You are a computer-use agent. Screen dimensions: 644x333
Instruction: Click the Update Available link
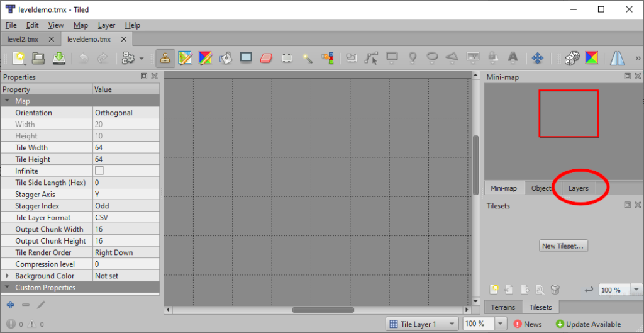tap(589, 324)
